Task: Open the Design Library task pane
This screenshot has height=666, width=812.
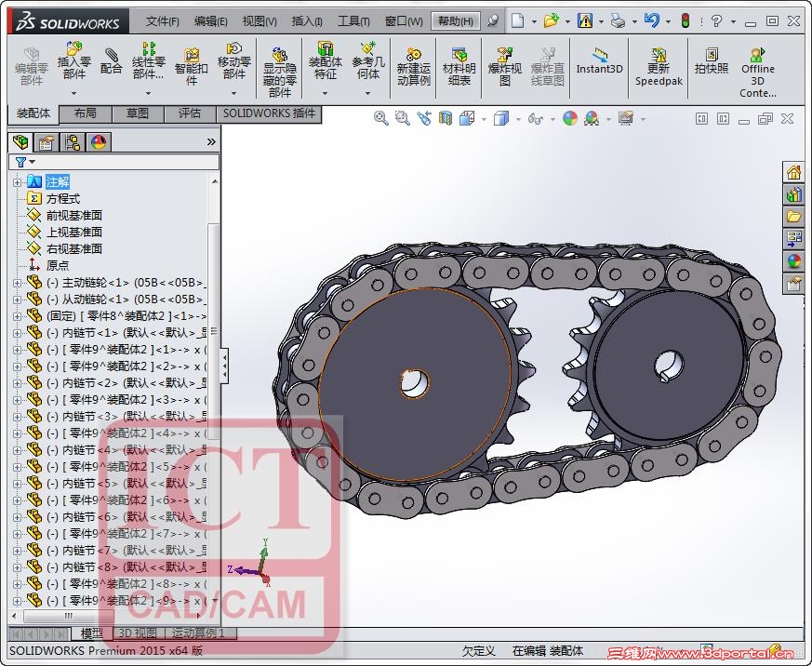Action: pyautogui.click(x=794, y=194)
